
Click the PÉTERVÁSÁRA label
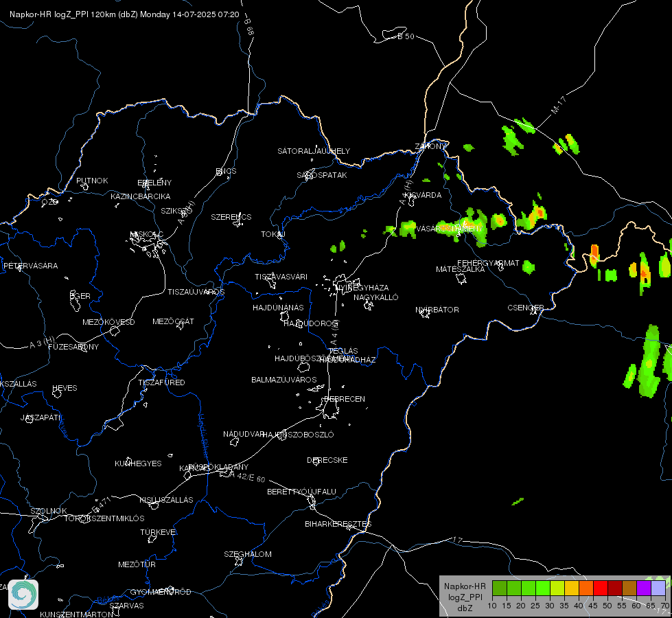tap(30, 266)
